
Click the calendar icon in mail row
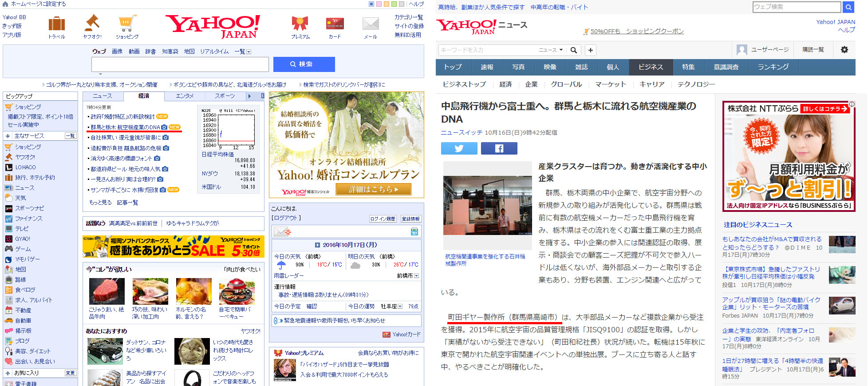tap(414, 231)
